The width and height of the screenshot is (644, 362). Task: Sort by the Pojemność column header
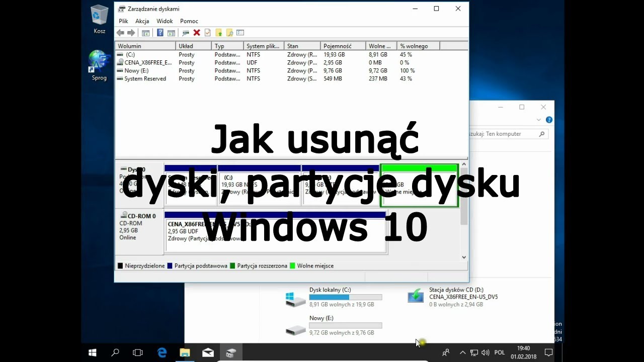coord(343,46)
